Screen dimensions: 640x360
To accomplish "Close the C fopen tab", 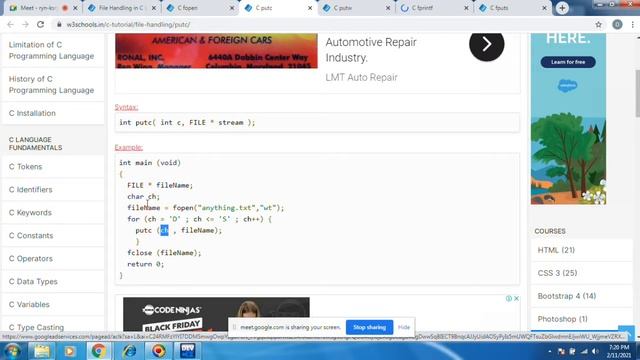I will point(232,8).
